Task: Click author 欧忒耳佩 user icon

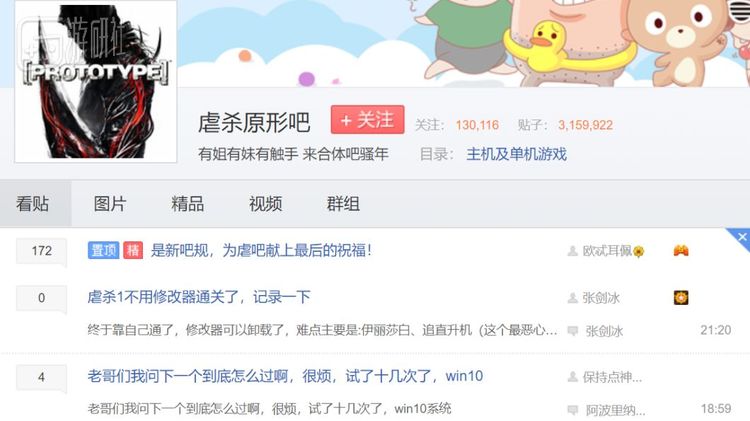Action: pyautogui.click(x=573, y=251)
